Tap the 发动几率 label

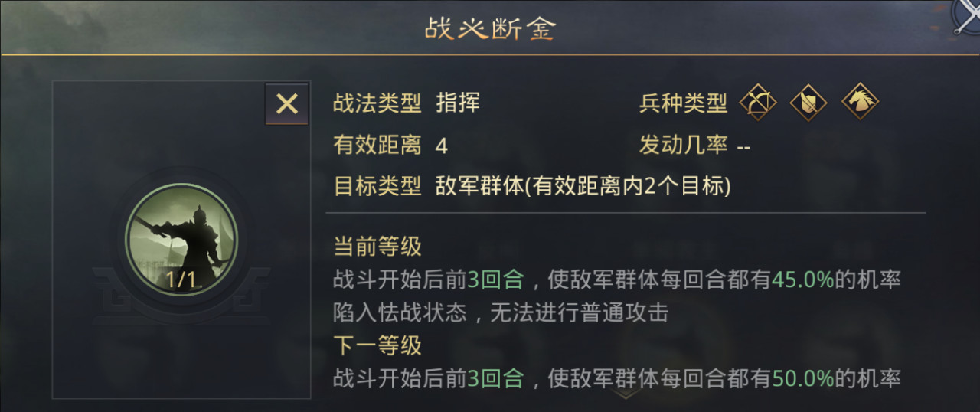pos(683,145)
